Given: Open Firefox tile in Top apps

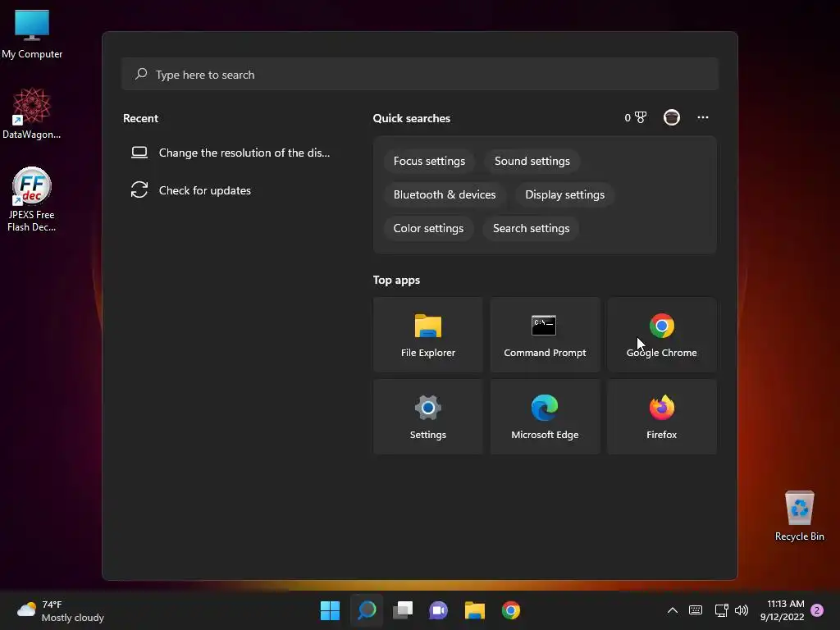Looking at the screenshot, I should coord(662,417).
